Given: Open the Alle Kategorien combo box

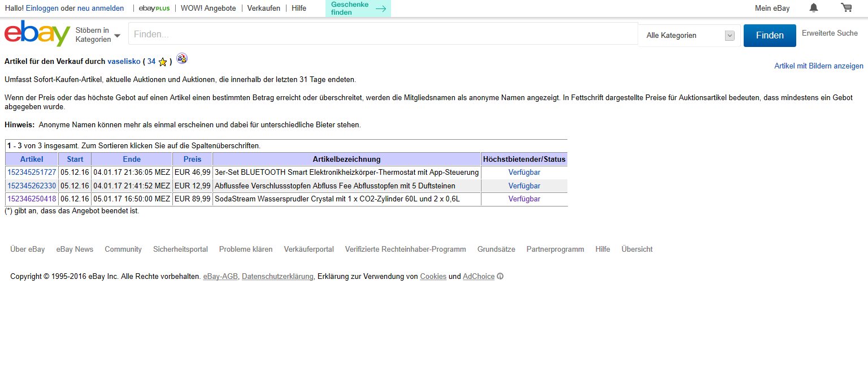Looking at the screenshot, I should coord(689,36).
